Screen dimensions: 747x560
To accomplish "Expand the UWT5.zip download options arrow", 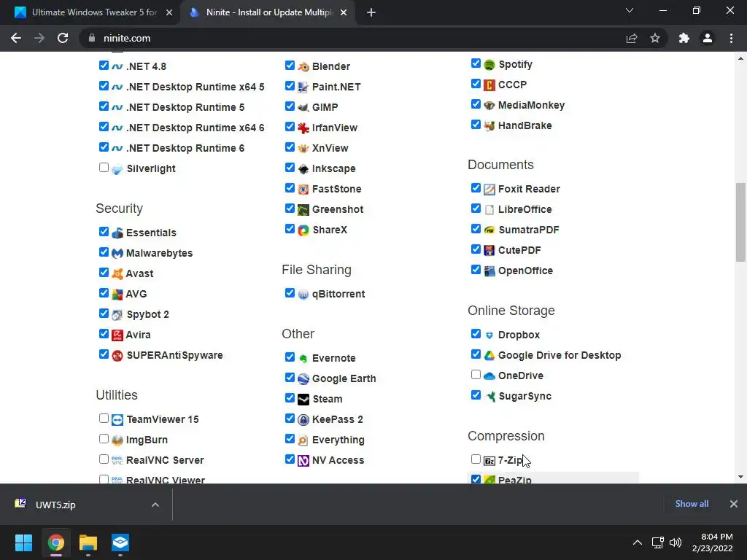I will click(155, 505).
